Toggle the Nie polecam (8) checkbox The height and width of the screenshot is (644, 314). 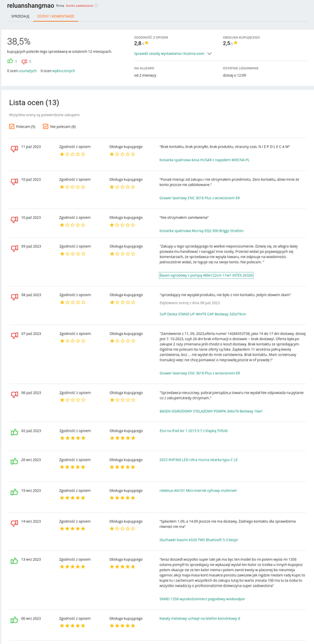tap(46, 126)
